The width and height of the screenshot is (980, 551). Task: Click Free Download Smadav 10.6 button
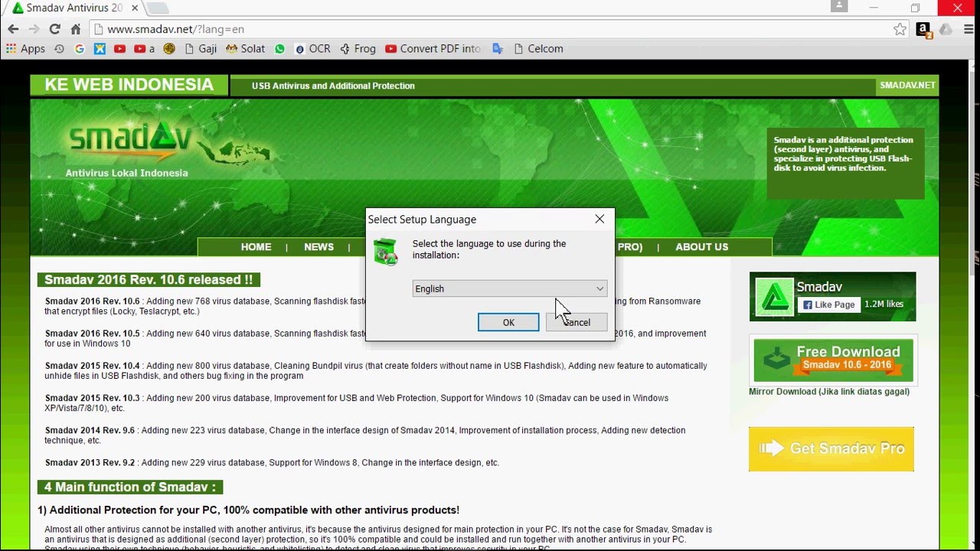[833, 359]
